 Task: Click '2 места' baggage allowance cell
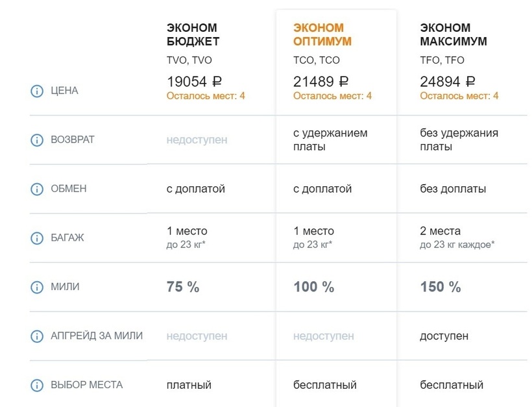coord(440,231)
